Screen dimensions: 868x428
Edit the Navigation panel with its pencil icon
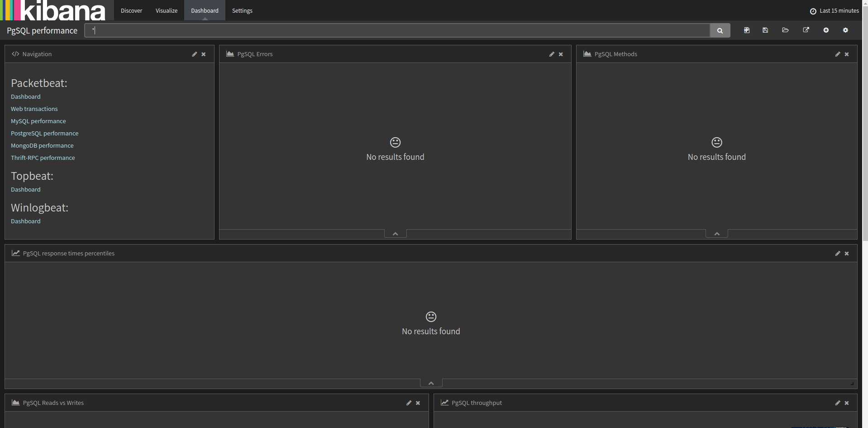195,54
